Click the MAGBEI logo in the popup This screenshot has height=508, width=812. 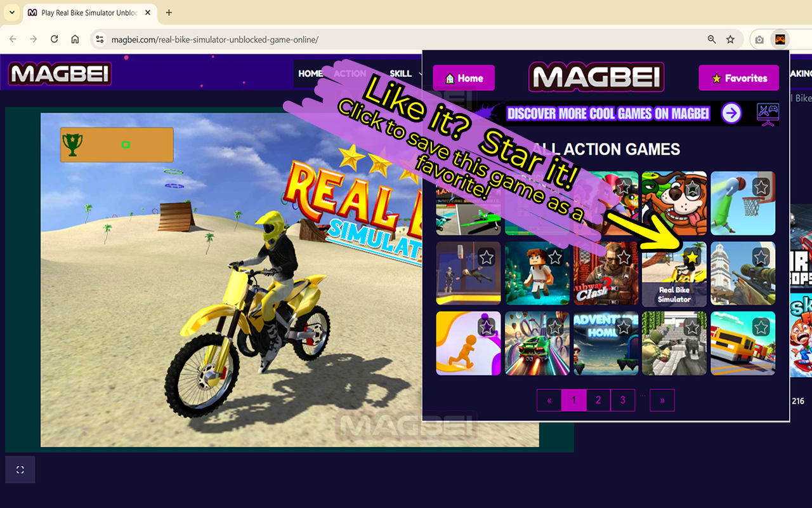pos(596,77)
